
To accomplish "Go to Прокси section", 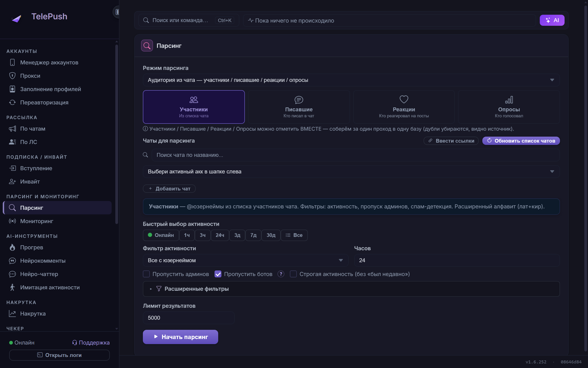I will pos(57,76).
